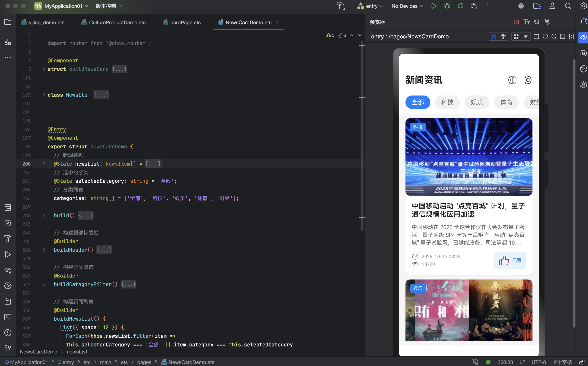Select the 科技 category chip in preview
Screen dimensions: 588x366
447,102
